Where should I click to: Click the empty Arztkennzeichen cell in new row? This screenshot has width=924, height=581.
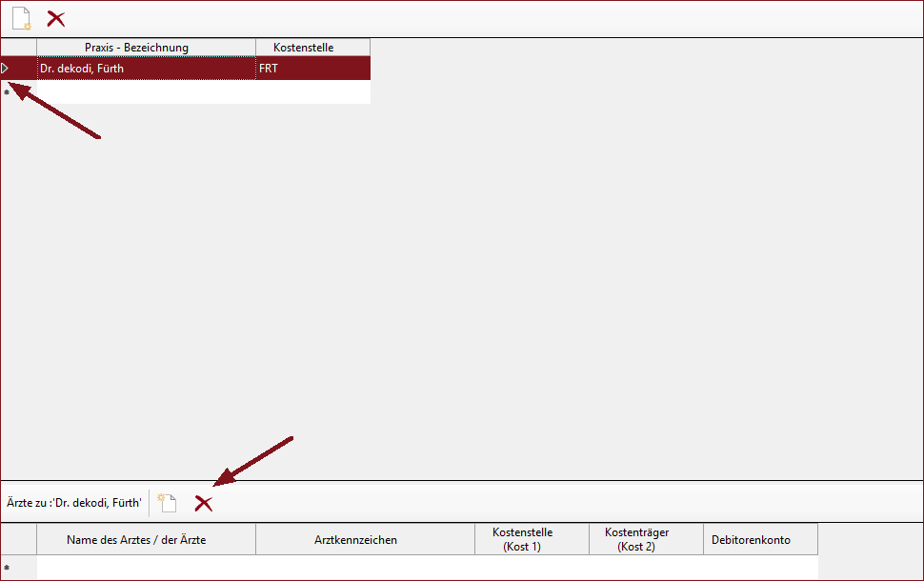(366, 567)
